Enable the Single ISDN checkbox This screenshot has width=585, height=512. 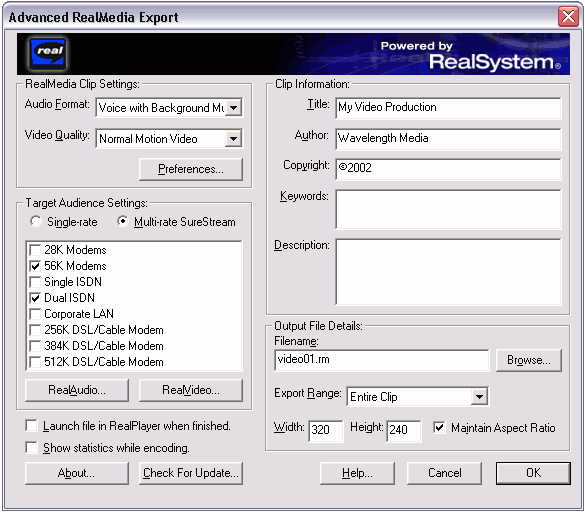tap(35, 282)
